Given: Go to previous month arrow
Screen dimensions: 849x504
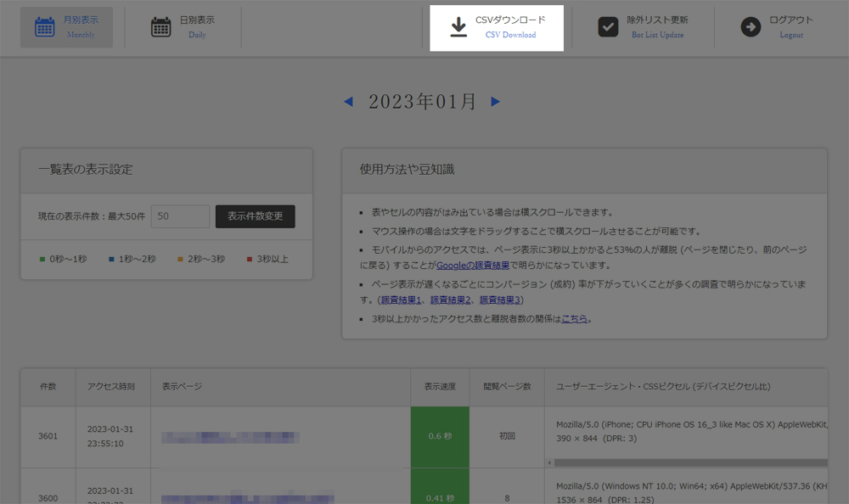Looking at the screenshot, I should click(349, 101).
